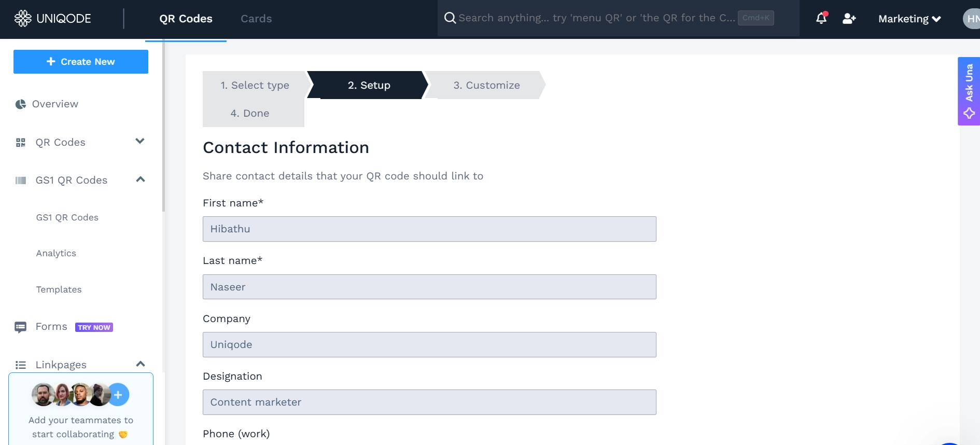
Task: Click the search magnifier icon
Action: tap(450, 18)
